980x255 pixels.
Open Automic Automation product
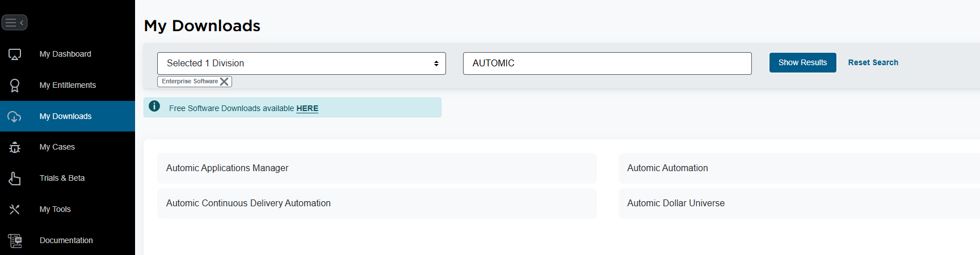point(799,168)
